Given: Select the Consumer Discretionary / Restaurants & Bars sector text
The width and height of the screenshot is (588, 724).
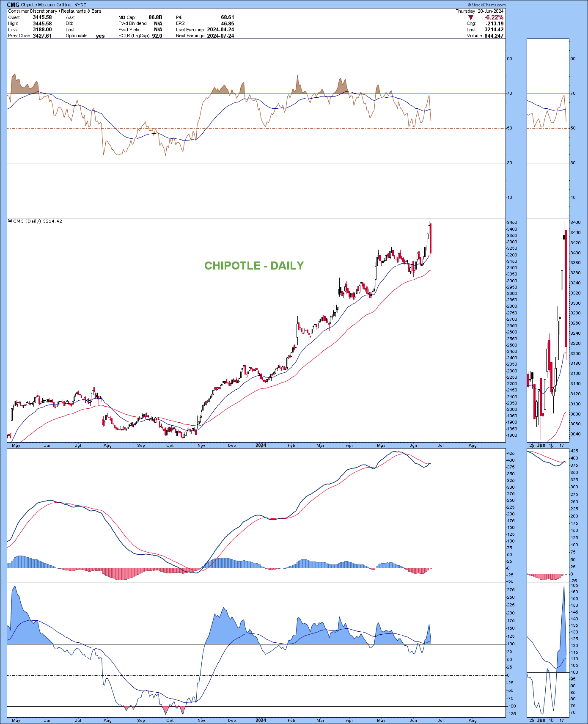Looking at the screenshot, I should pos(55,11).
